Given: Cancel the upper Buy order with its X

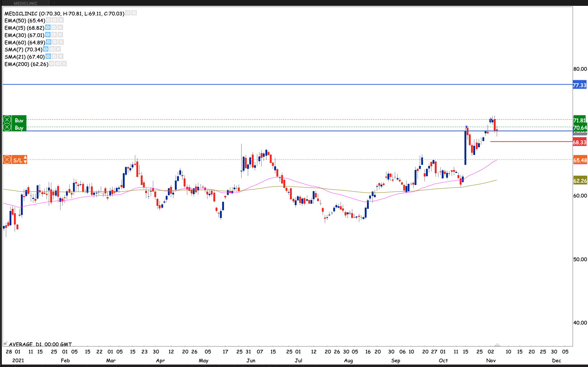Looking at the screenshot, I should coord(7,120).
